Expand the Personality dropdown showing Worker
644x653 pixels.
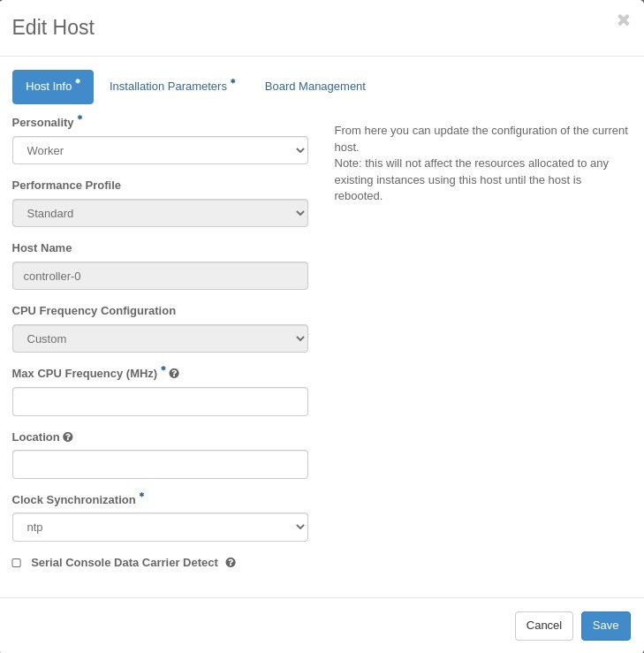coord(160,150)
